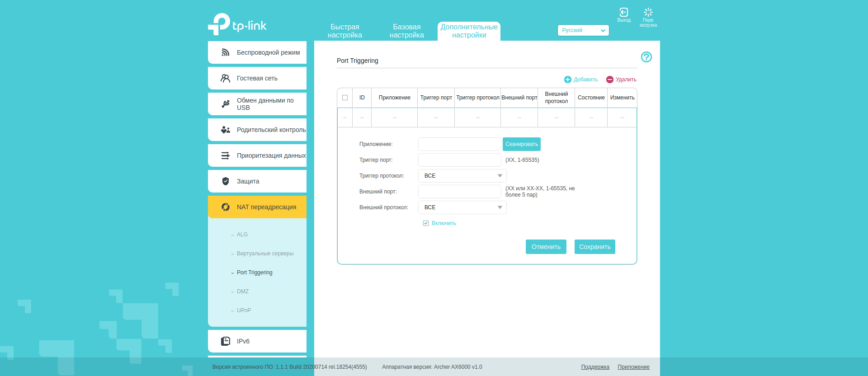The image size is (868, 376).
Task: Open the Внешний протокол dropdown
Action: point(462,207)
